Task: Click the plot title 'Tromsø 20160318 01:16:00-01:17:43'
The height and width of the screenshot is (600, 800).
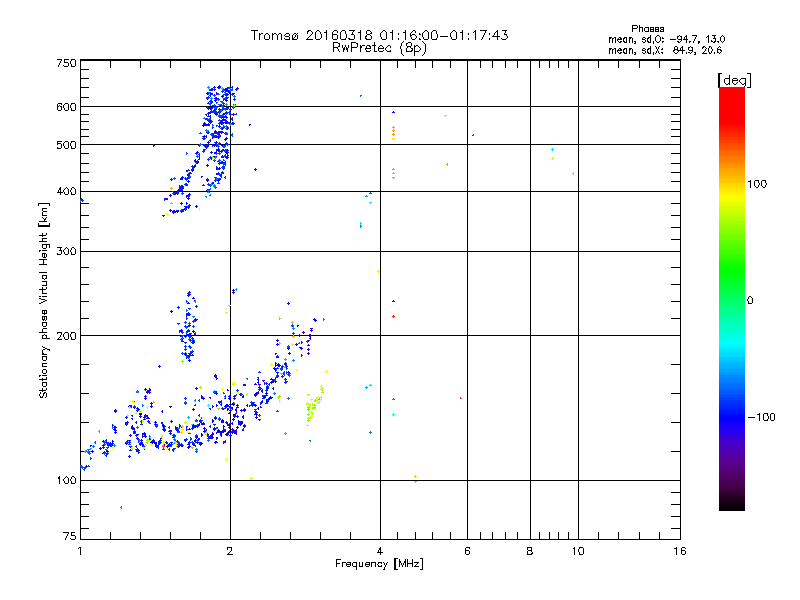Action: tap(379, 35)
